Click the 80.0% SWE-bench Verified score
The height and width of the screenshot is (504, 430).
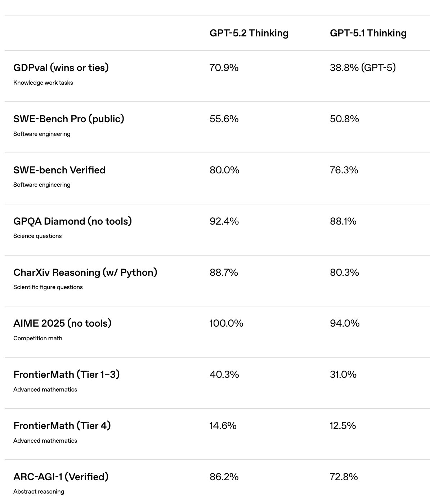[224, 170]
